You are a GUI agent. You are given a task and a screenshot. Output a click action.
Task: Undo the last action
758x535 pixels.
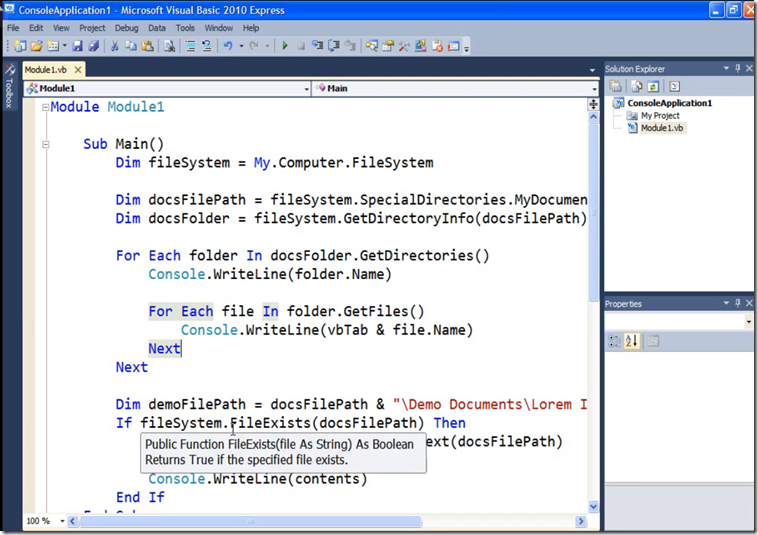228,46
